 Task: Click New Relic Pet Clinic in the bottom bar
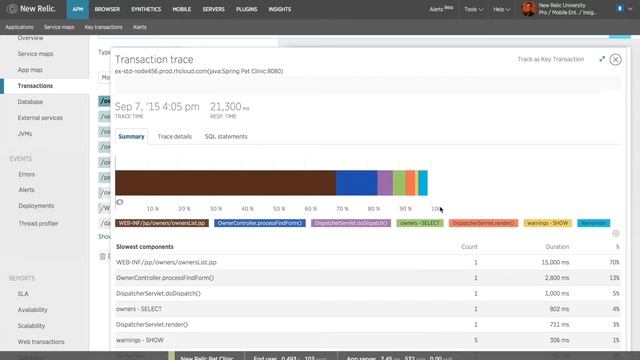click(207, 358)
